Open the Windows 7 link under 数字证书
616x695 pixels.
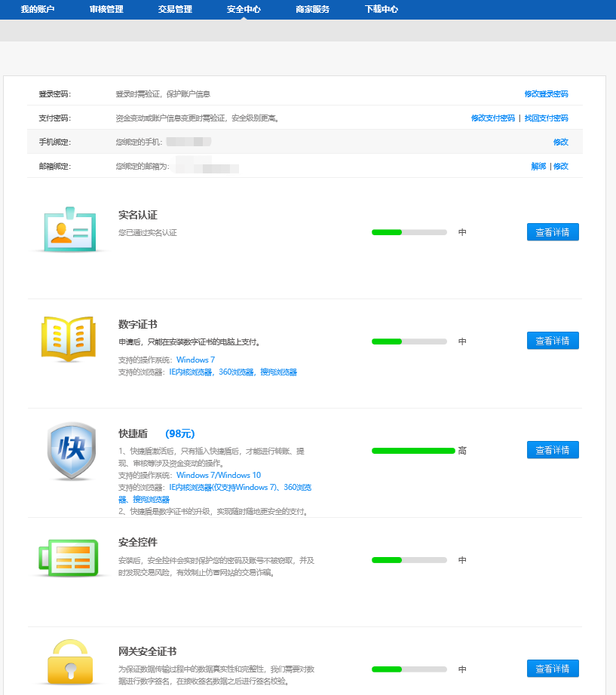tap(197, 360)
